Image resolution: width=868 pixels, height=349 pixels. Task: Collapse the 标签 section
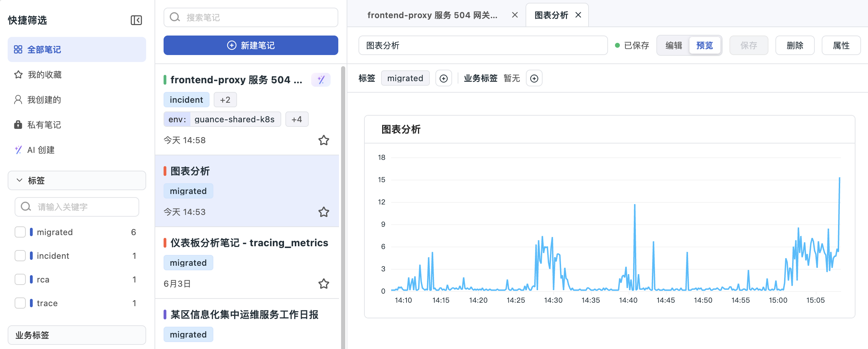[77, 180]
